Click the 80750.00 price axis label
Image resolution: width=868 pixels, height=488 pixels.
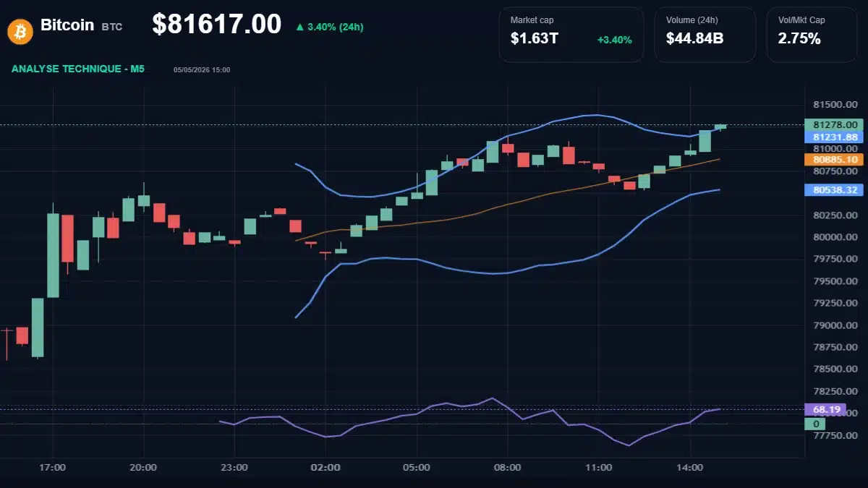(835, 171)
